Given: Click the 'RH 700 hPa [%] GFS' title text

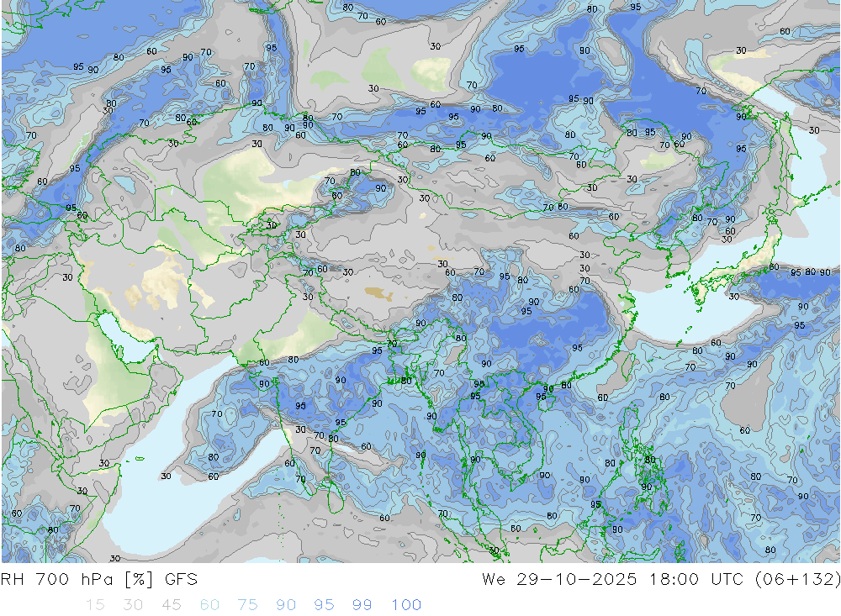Looking at the screenshot, I should tap(99, 580).
